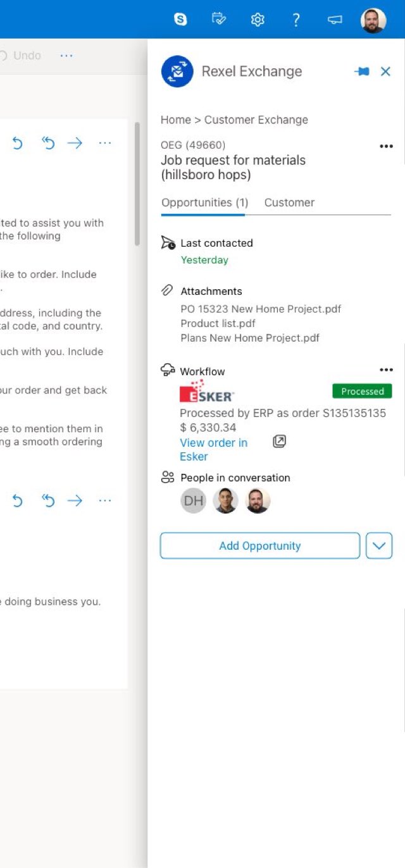Viewport: 405px width, 868px height.
Task: Click the Last contacted icon
Action: [x=168, y=242]
